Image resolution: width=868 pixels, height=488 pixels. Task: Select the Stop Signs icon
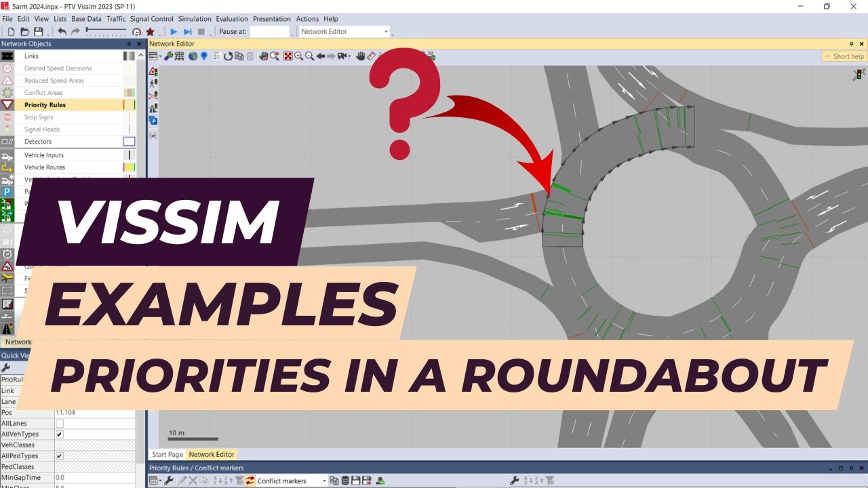(7, 117)
